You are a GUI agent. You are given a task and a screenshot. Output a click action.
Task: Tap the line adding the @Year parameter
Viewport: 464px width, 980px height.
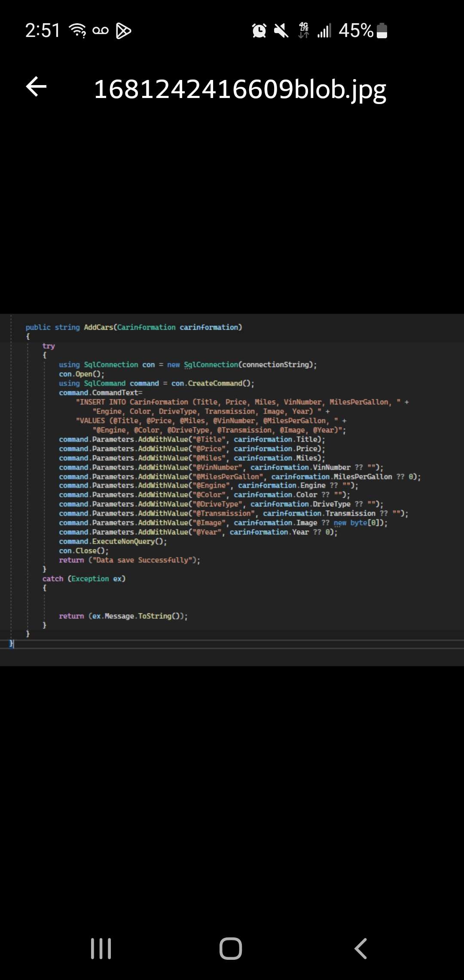click(x=198, y=532)
